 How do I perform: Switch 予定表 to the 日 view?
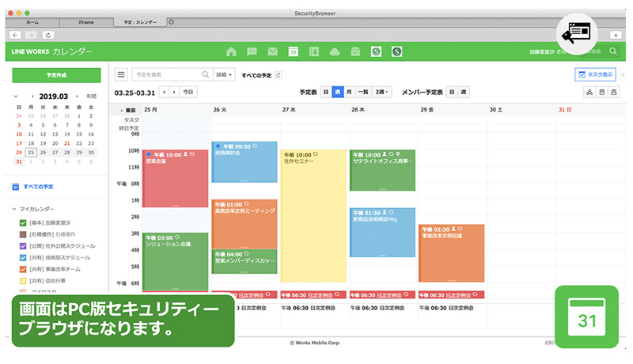(x=326, y=92)
